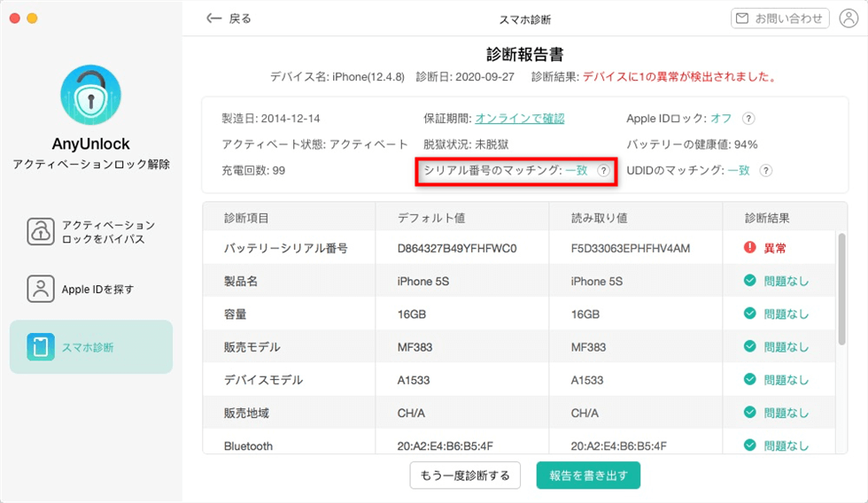This screenshot has height=503, width=868.
Task: Click the お問い合わせ contact button
Action: pos(779,19)
